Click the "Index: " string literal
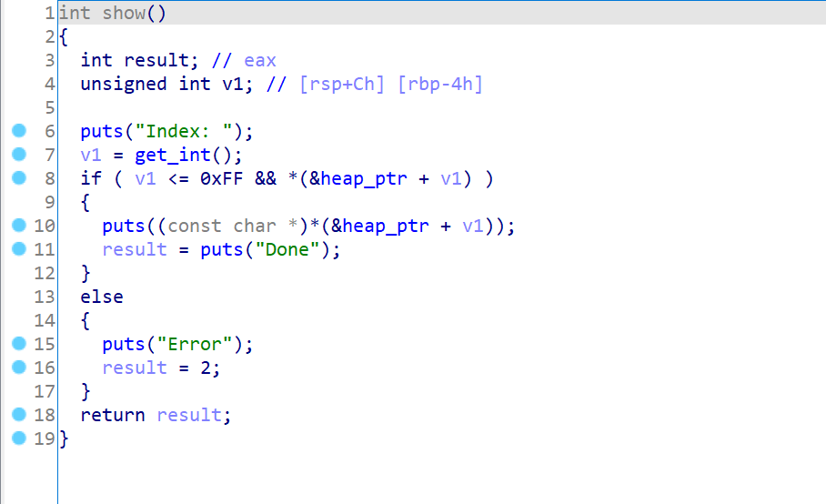This screenshot has width=826, height=504. (184, 131)
